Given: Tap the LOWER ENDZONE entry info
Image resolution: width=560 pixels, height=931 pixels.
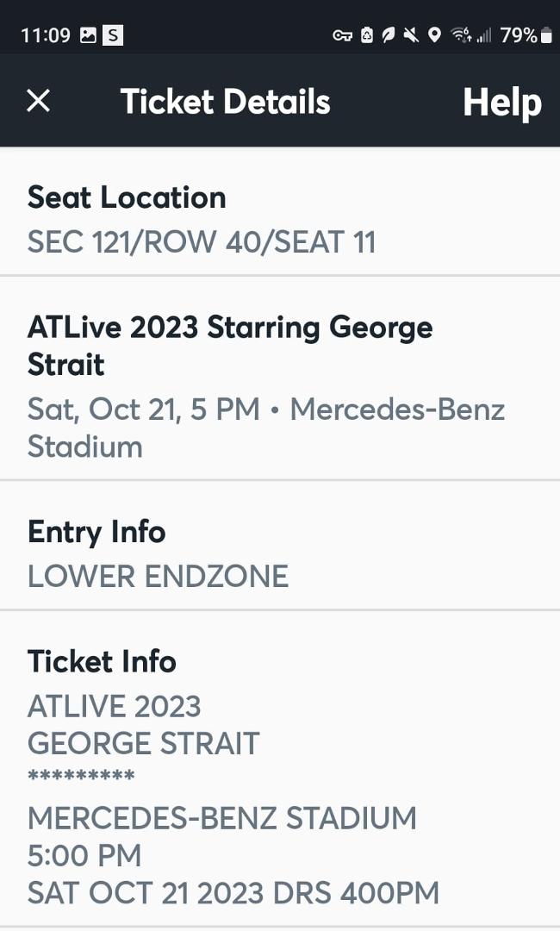Looking at the screenshot, I should click(159, 577).
